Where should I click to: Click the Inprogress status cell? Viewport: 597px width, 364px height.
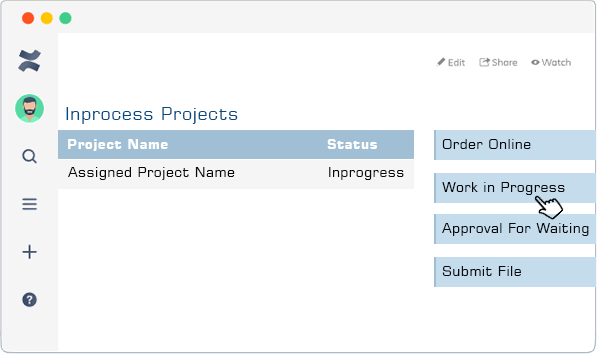pos(366,173)
